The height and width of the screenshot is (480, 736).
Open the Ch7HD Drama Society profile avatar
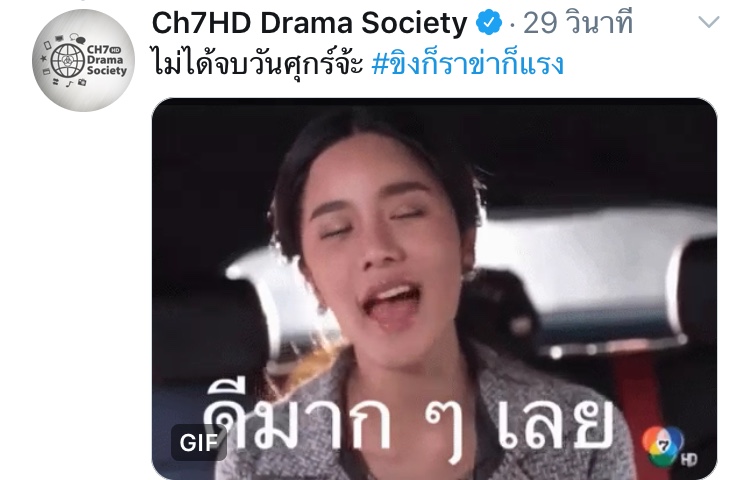84,60
